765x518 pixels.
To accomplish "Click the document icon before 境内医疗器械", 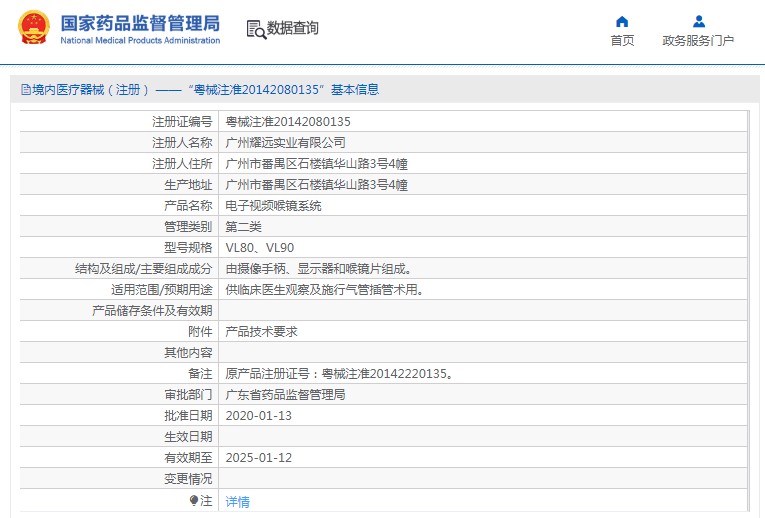I will 25,90.
